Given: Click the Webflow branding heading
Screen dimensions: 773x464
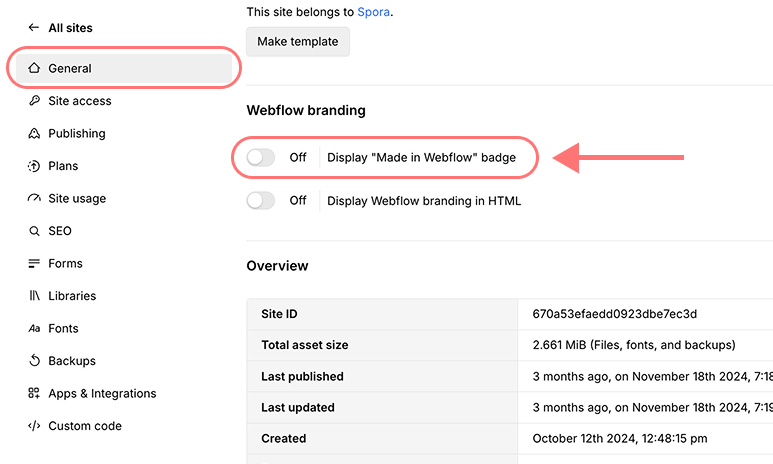Looking at the screenshot, I should pos(306,110).
